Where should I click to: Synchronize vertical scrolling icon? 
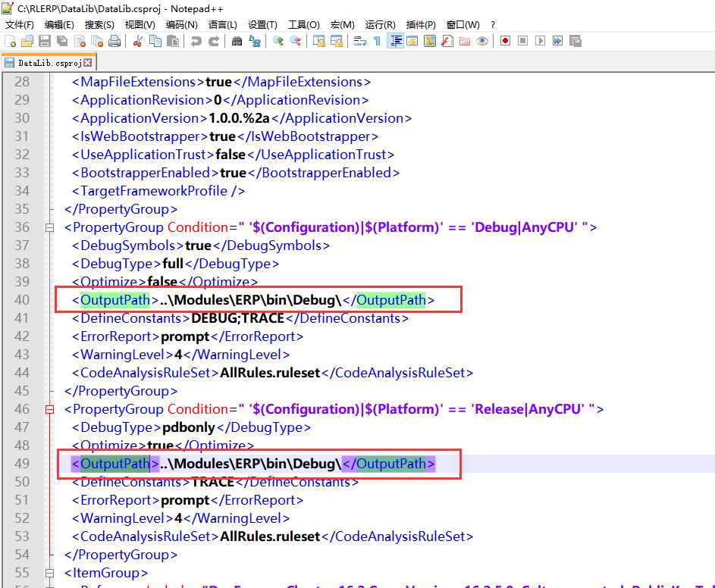click(x=318, y=42)
